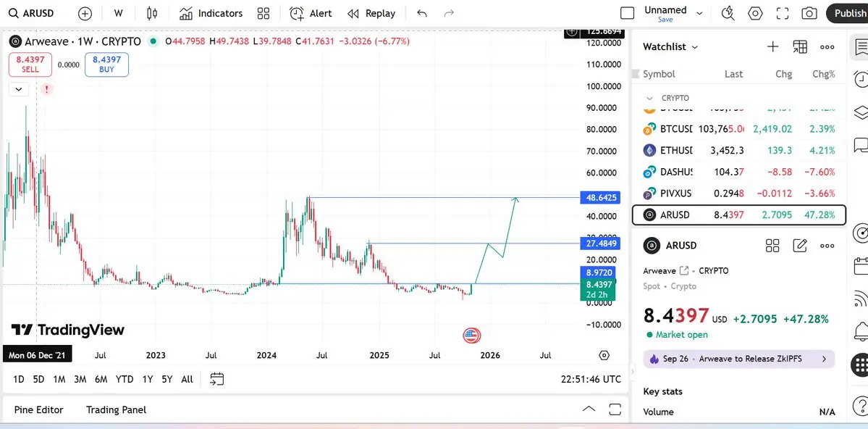Select the chart layout square icon

(627, 13)
